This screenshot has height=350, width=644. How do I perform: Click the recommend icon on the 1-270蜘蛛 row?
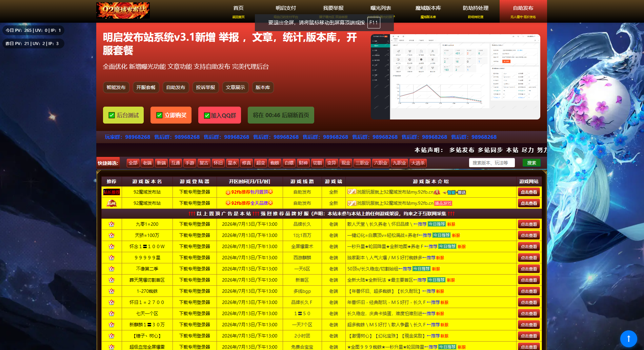pos(112,291)
